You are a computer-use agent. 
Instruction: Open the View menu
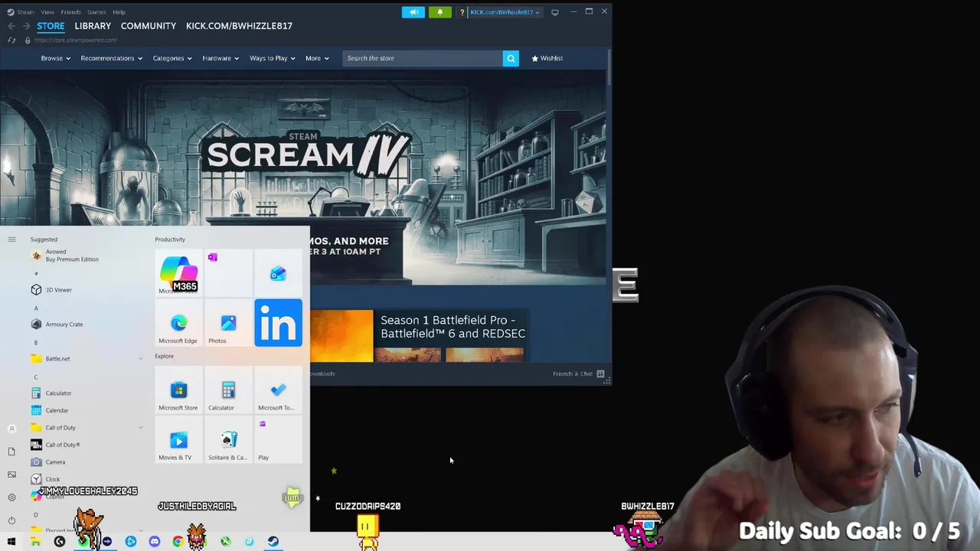(x=47, y=12)
